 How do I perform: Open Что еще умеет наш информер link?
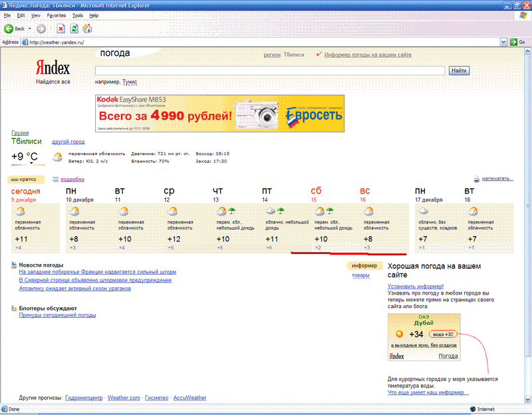428,392
